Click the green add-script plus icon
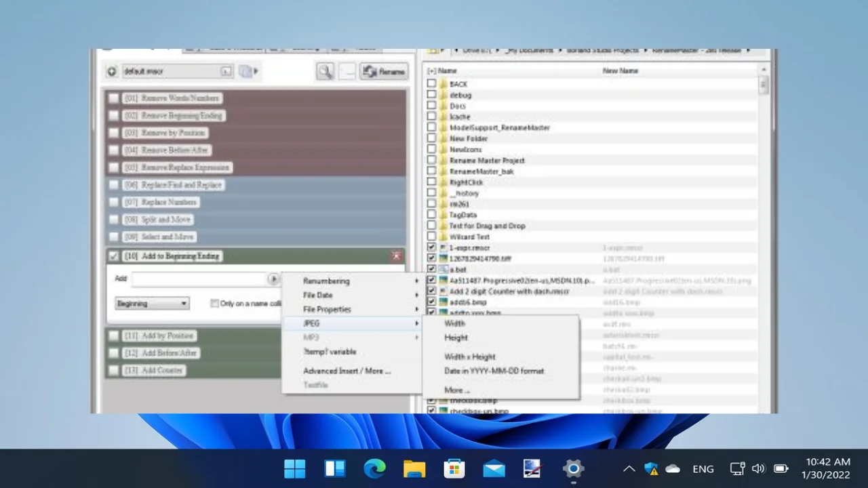This screenshot has width=868, height=488. (112, 71)
